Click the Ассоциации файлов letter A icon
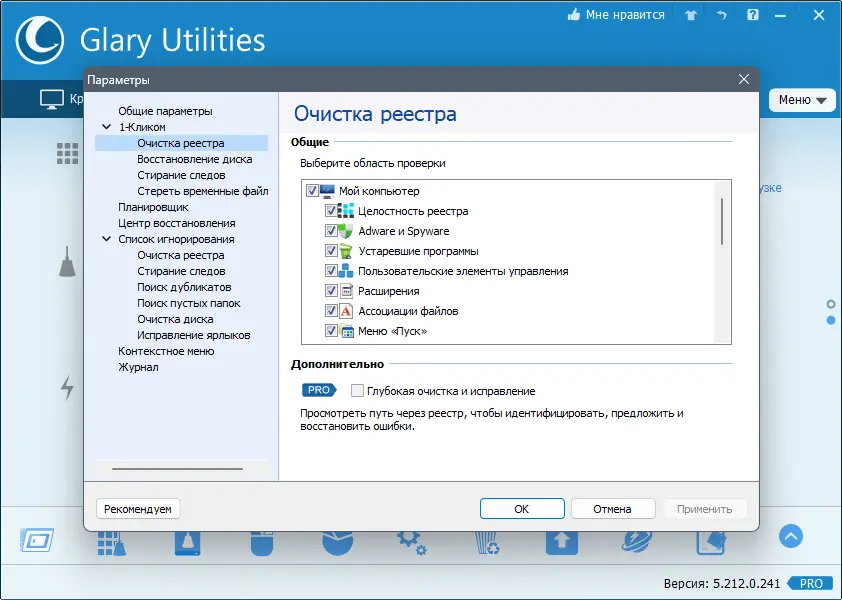Viewport: 842px width, 600px height. (346, 311)
